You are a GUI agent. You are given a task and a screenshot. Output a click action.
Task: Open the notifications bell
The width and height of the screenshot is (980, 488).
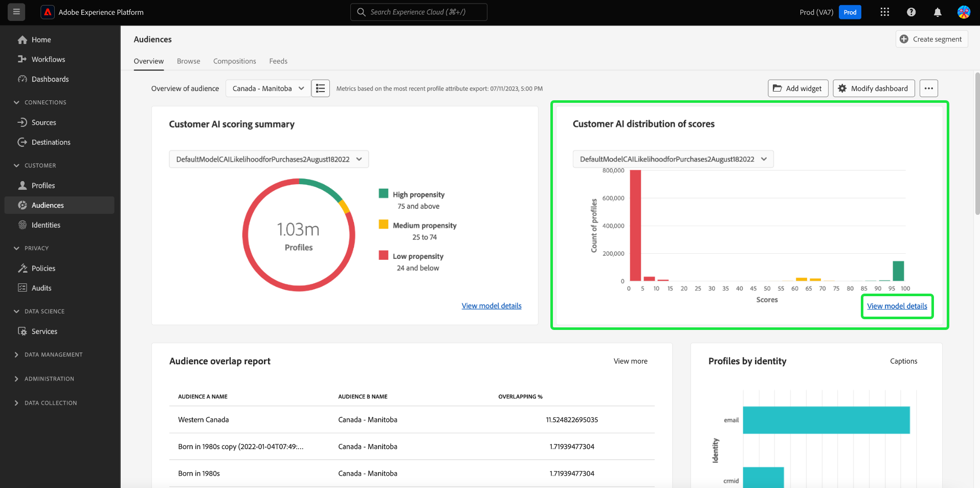point(938,12)
